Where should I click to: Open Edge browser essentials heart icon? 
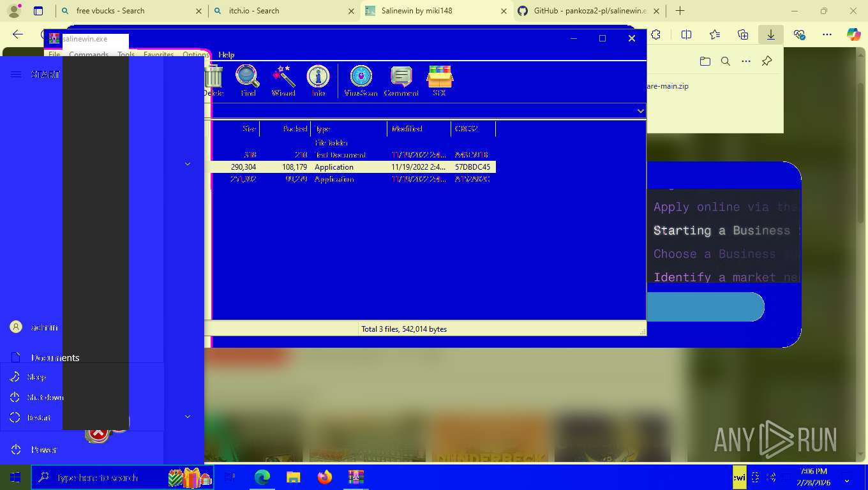tap(799, 35)
